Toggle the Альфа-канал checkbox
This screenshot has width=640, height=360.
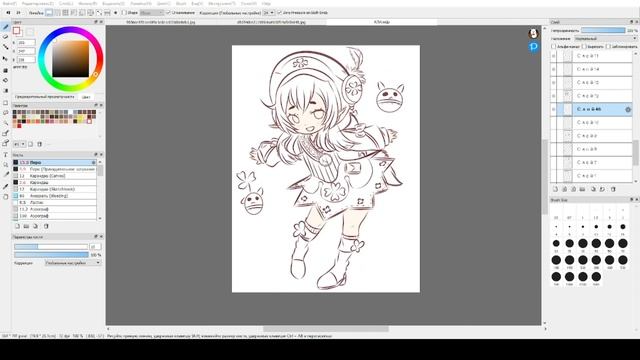click(553, 47)
